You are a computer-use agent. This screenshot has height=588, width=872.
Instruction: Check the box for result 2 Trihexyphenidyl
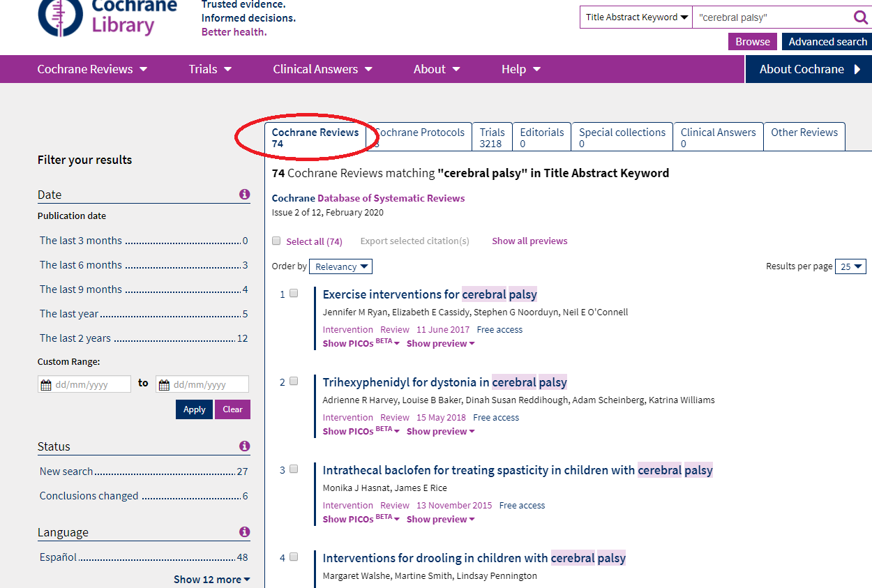pyautogui.click(x=294, y=382)
